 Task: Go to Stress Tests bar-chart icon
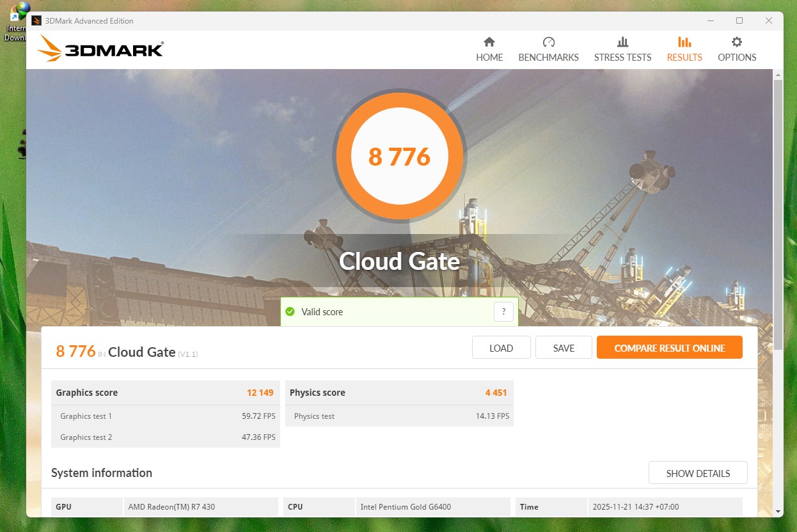point(622,42)
